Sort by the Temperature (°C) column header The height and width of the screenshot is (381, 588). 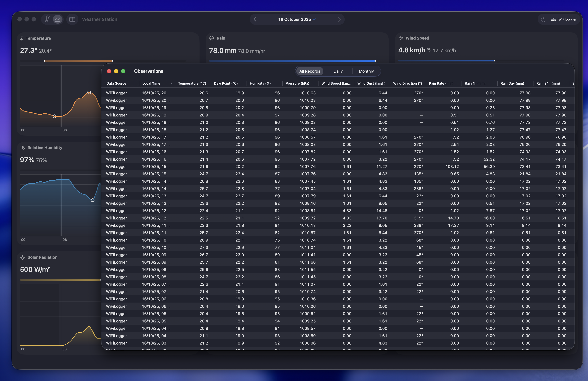(x=192, y=83)
